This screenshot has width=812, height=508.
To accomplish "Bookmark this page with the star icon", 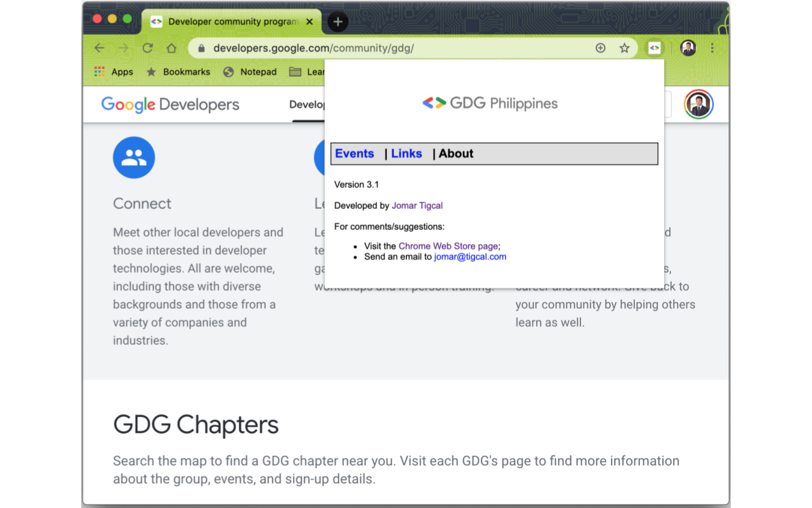I will (x=625, y=48).
